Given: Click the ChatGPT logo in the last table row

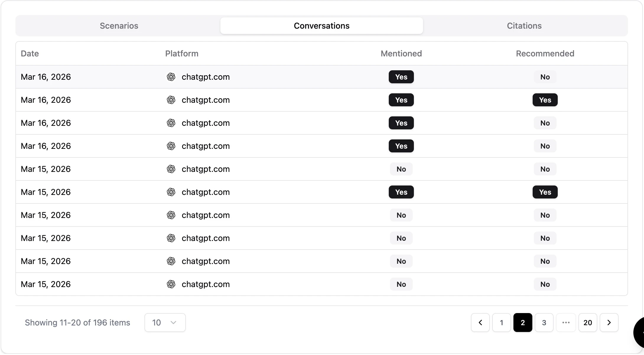Looking at the screenshot, I should [x=171, y=284].
